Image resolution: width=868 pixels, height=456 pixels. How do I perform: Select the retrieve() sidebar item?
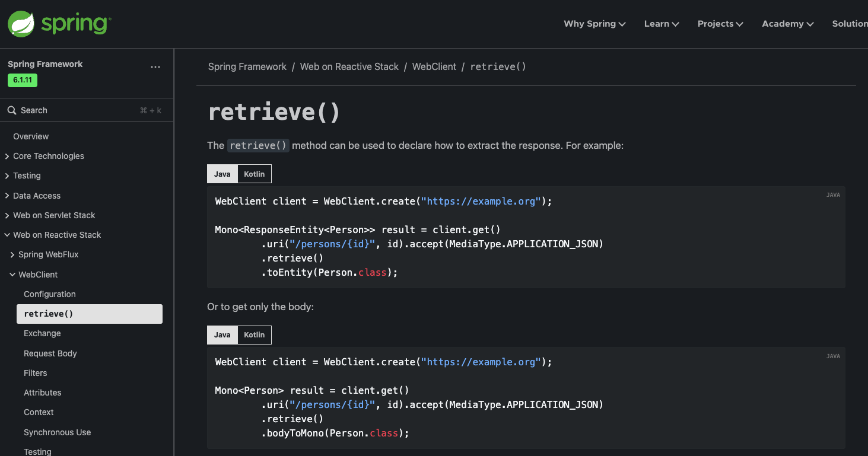[x=90, y=314]
